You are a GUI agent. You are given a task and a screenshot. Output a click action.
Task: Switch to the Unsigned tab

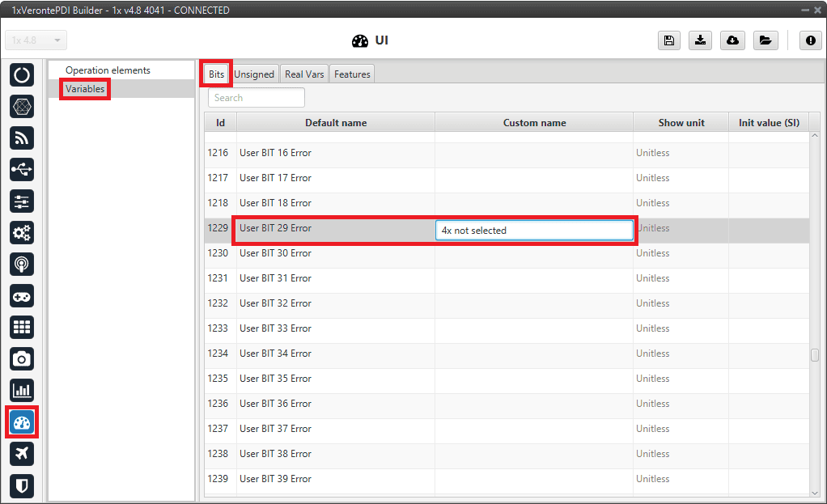point(254,74)
